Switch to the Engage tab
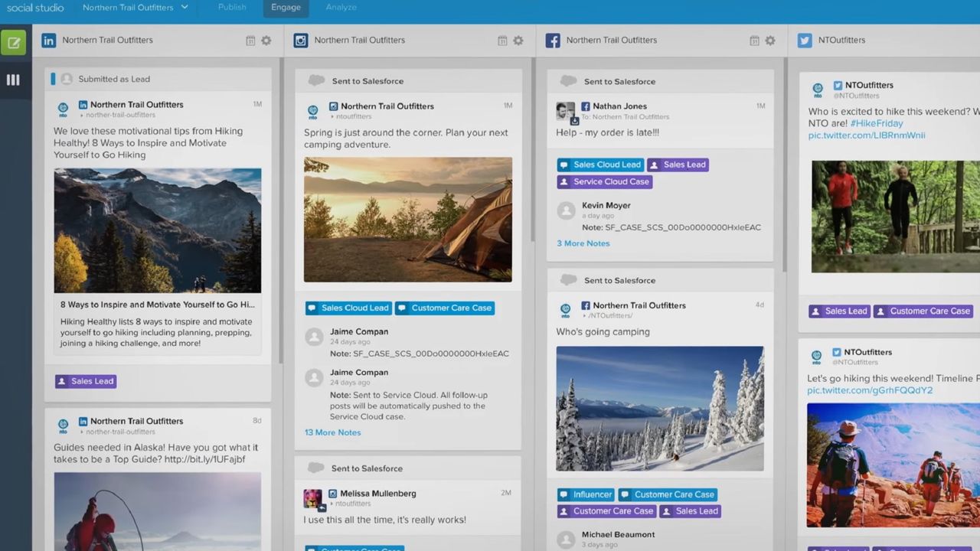The height and width of the screenshot is (551, 980). click(286, 8)
